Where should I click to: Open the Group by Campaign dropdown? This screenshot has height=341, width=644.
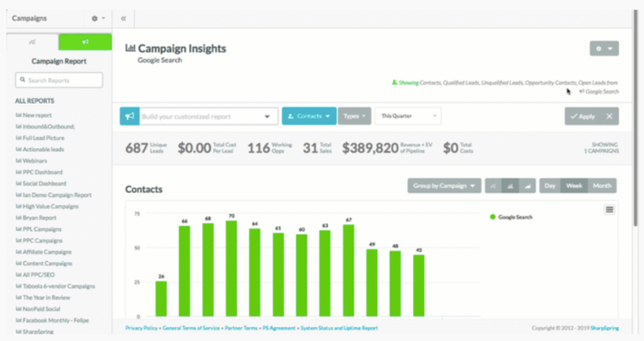point(445,186)
